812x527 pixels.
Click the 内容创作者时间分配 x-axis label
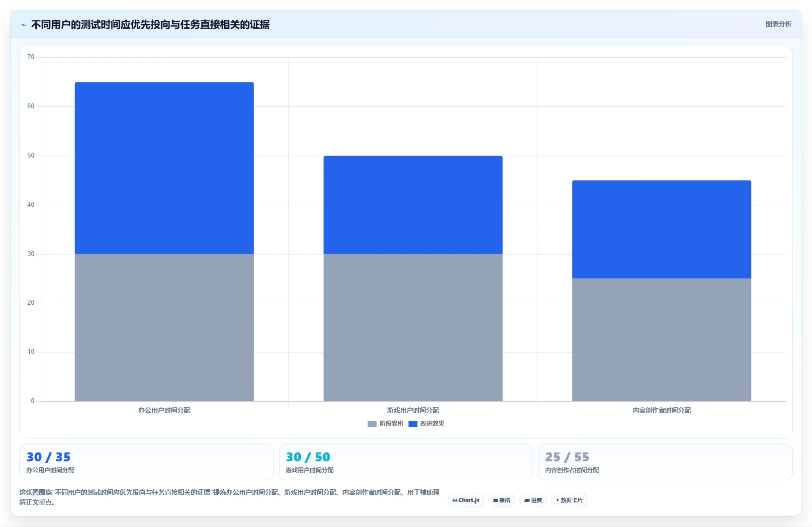(x=661, y=410)
